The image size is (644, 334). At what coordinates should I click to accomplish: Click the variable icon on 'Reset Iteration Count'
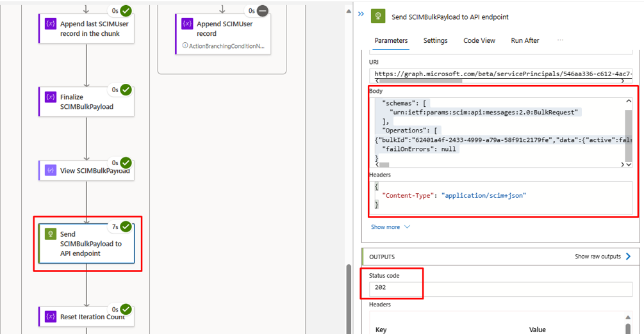coord(51,316)
